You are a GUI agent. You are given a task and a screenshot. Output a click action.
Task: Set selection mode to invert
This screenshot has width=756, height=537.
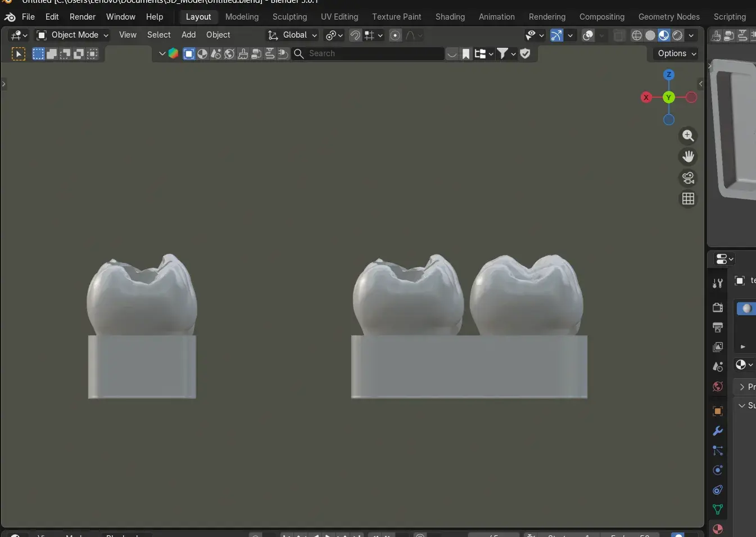pos(79,54)
